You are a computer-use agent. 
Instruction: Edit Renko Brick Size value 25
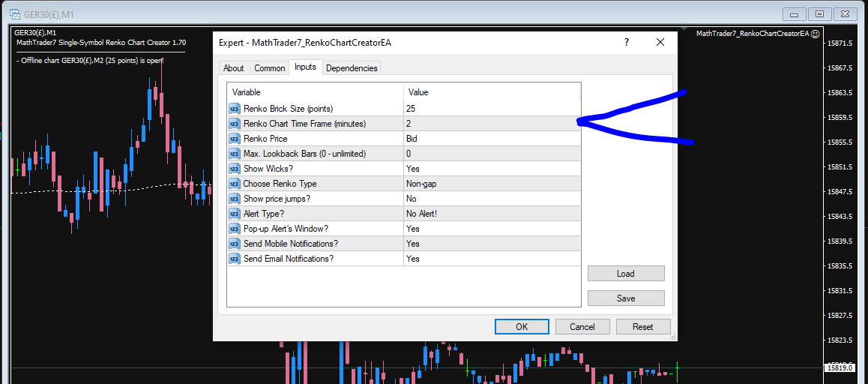pyautogui.click(x=492, y=108)
